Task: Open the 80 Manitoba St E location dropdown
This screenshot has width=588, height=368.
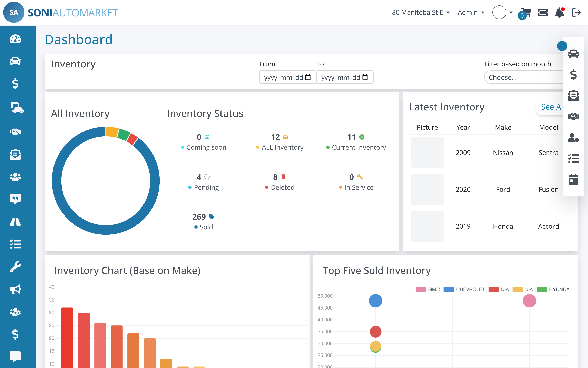Action: click(x=421, y=12)
